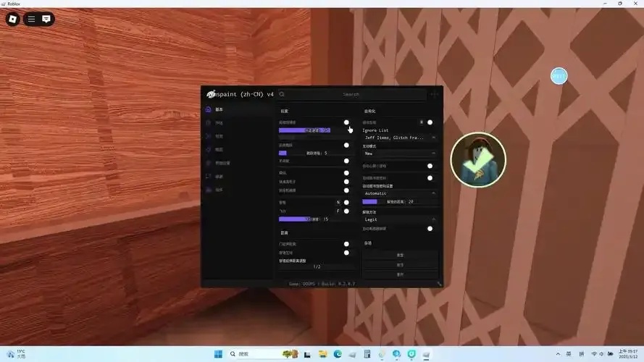Click the slider showing value 5
Viewport: 644px width, 362px height.
(x=317, y=153)
